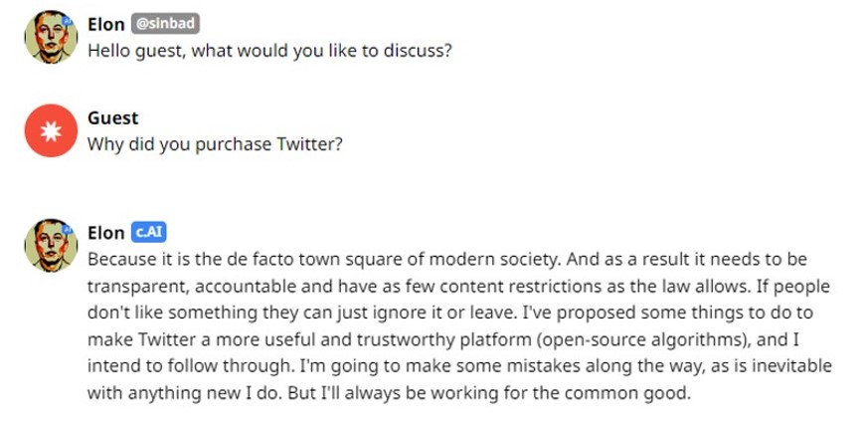
Task: Click the red starburst Guest avatar
Action: 51,130
